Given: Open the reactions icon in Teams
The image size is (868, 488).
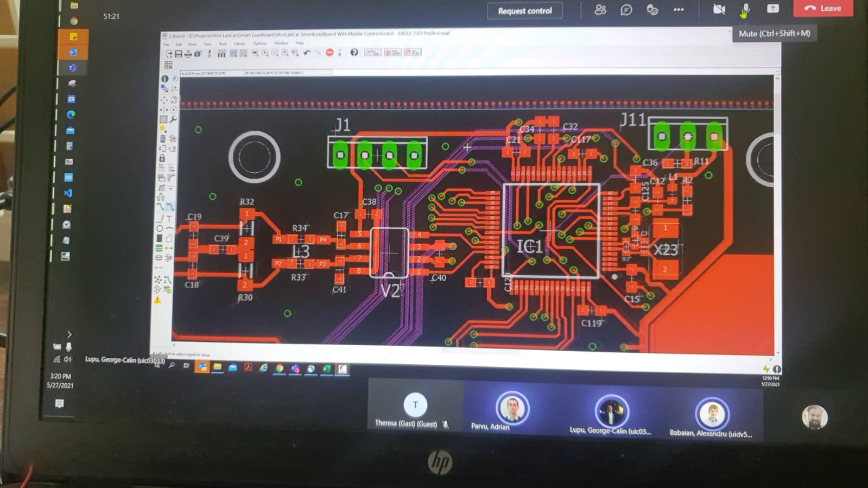Looking at the screenshot, I should coord(652,10).
